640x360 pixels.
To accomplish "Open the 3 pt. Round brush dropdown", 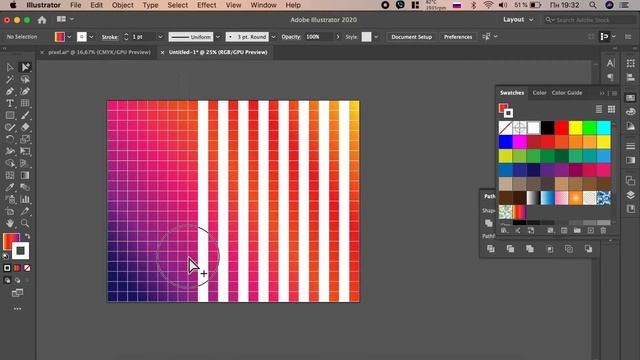I will coord(273,37).
